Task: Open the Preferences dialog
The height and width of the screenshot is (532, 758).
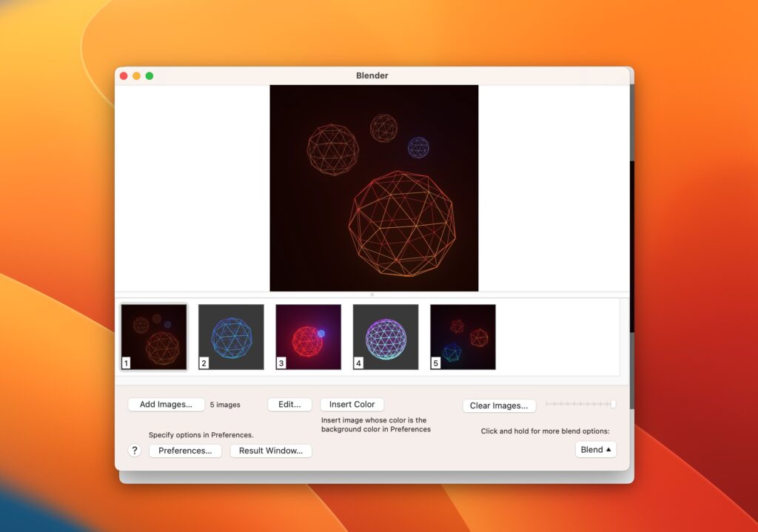Action: tap(185, 451)
